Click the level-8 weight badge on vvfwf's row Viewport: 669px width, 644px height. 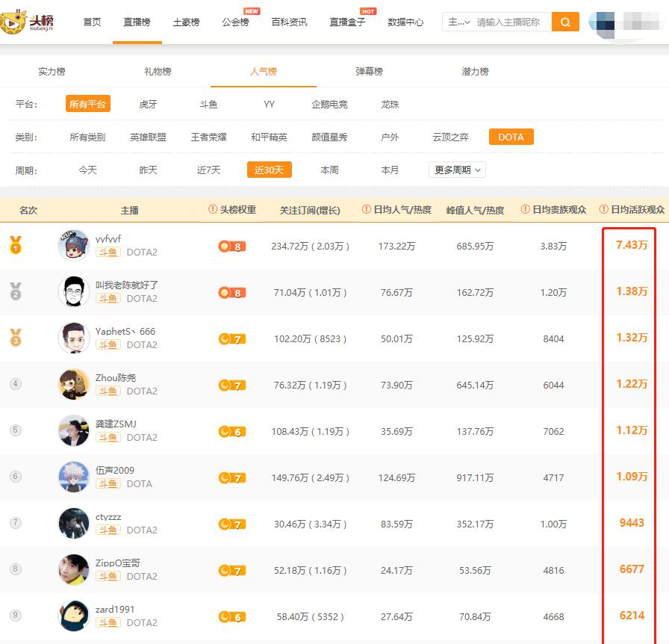233,245
